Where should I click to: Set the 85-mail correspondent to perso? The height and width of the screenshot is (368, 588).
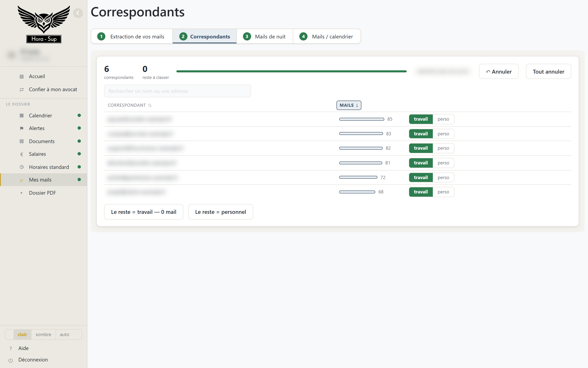[x=443, y=119]
